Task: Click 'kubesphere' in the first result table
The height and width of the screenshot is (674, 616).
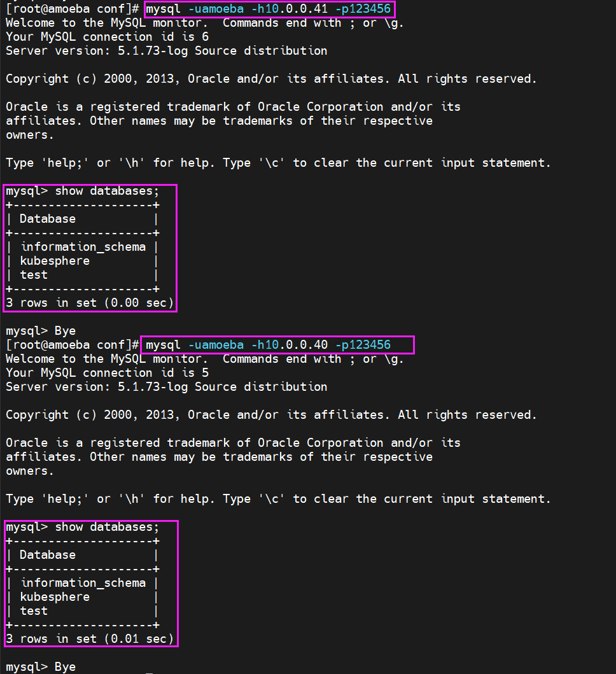Action: point(55,261)
